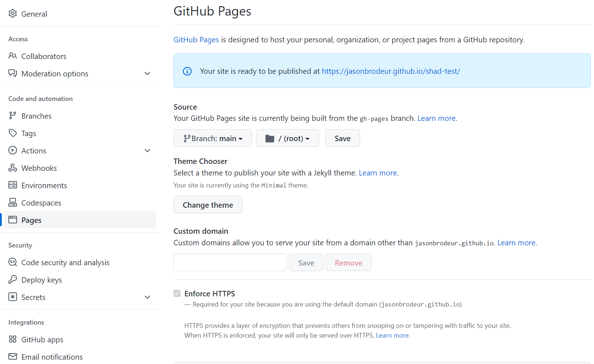This screenshot has height=364, width=594.
Task: Click the info icon in blue banner
Action: click(x=187, y=71)
